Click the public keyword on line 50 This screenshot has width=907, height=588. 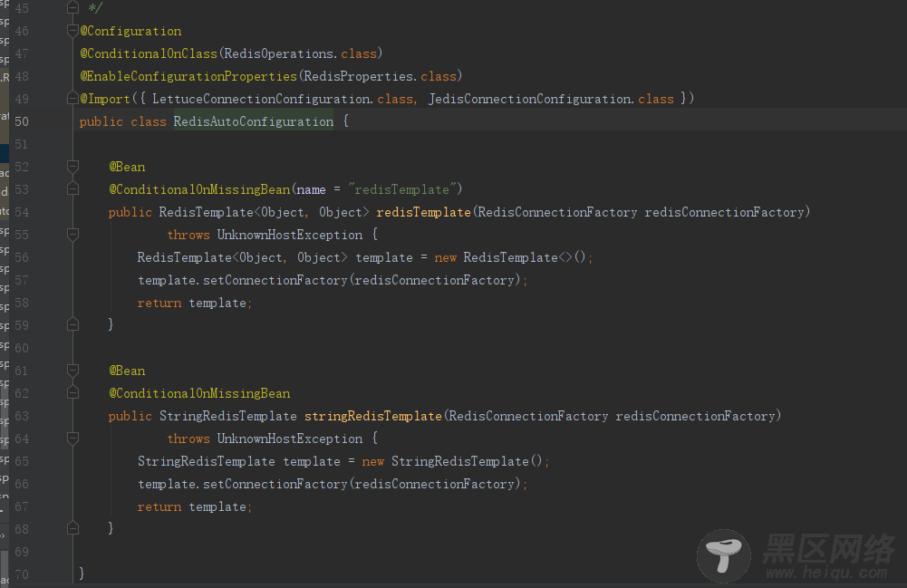tap(101, 121)
